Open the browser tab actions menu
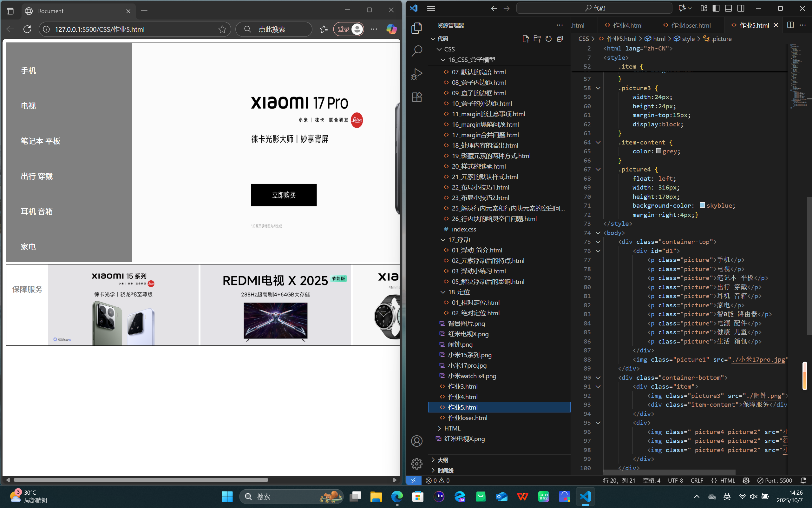This screenshot has width=812, height=508. point(10,11)
